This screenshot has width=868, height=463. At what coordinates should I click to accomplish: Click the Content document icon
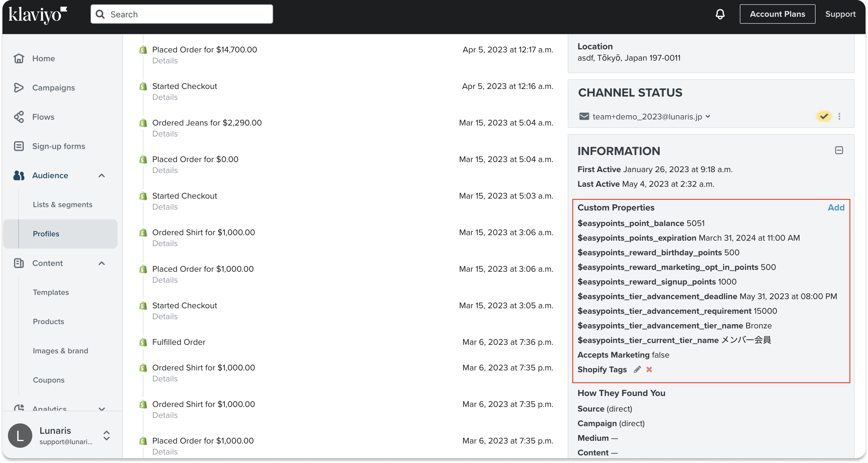pyautogui.click(x=19, y=263)
